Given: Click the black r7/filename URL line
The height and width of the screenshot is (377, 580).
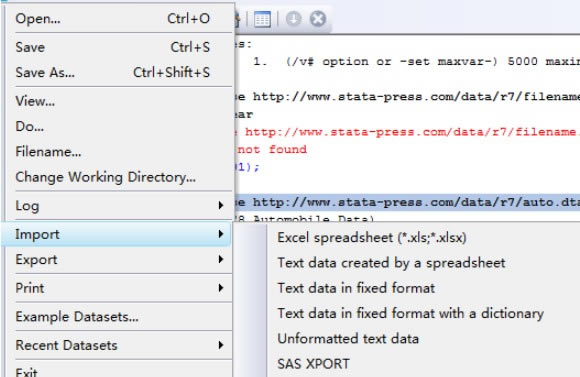Looking at the screenshot, I should [407, 97].
